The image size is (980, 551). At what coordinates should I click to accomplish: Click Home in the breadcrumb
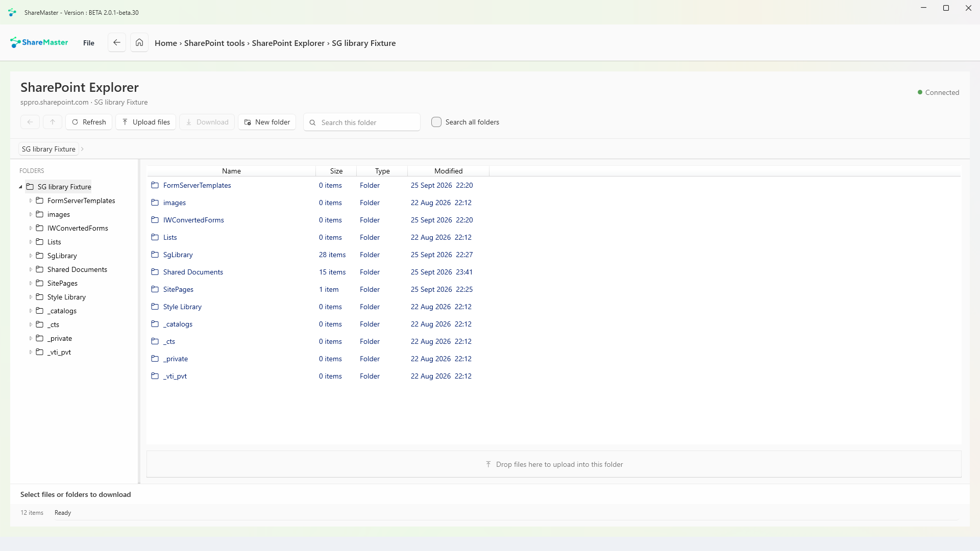tap(166, 43)
